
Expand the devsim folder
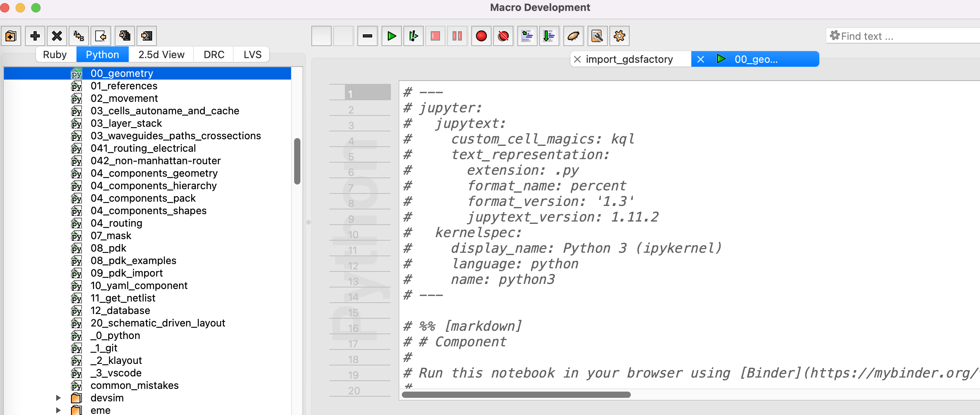pos(59,397)
